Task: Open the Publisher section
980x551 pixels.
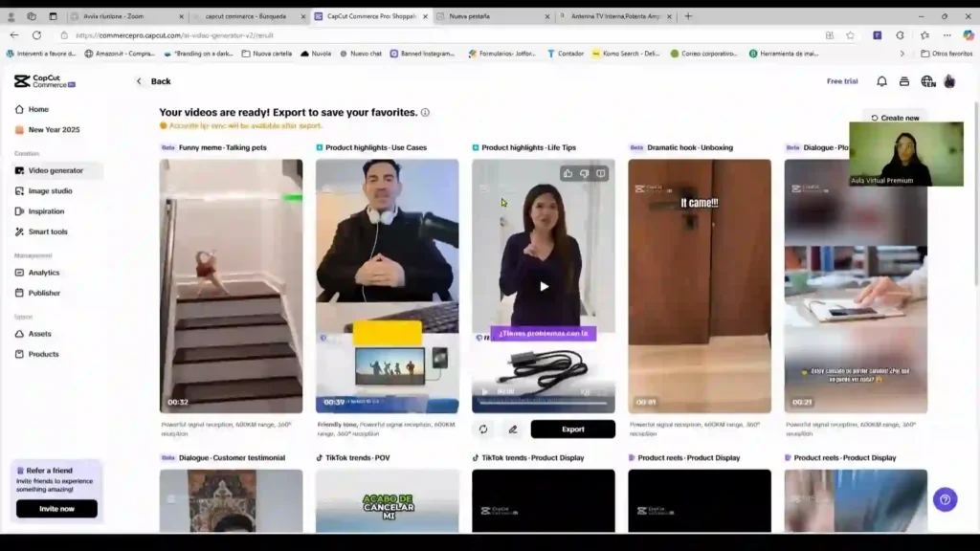Action: point(44,293)
